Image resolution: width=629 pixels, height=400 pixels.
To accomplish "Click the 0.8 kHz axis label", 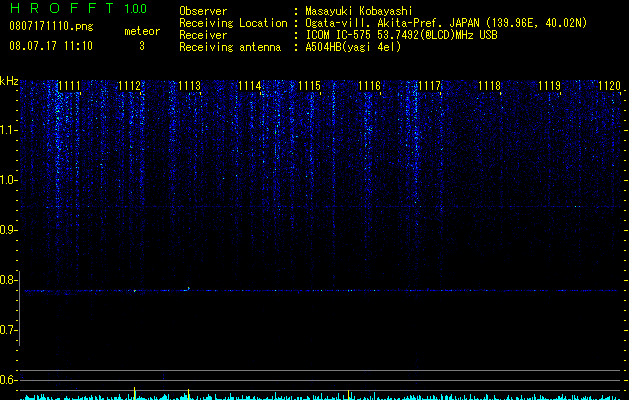I will coord(9,280).
